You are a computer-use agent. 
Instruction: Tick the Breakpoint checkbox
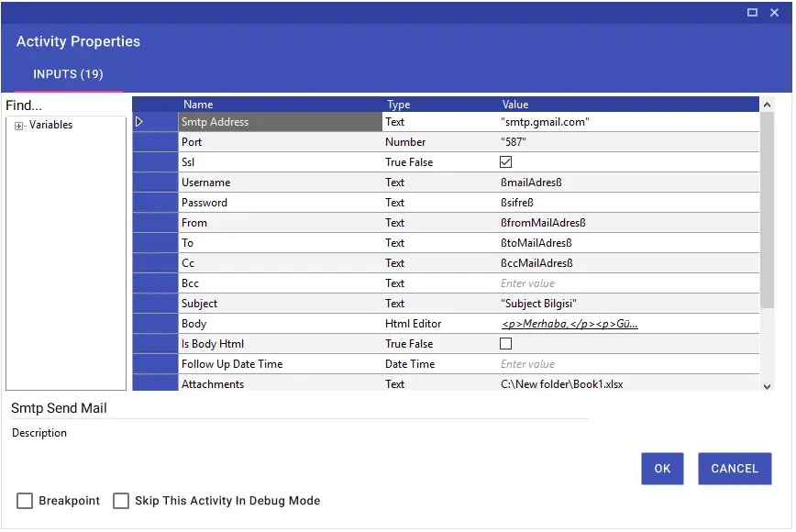[x=25, y=501]
